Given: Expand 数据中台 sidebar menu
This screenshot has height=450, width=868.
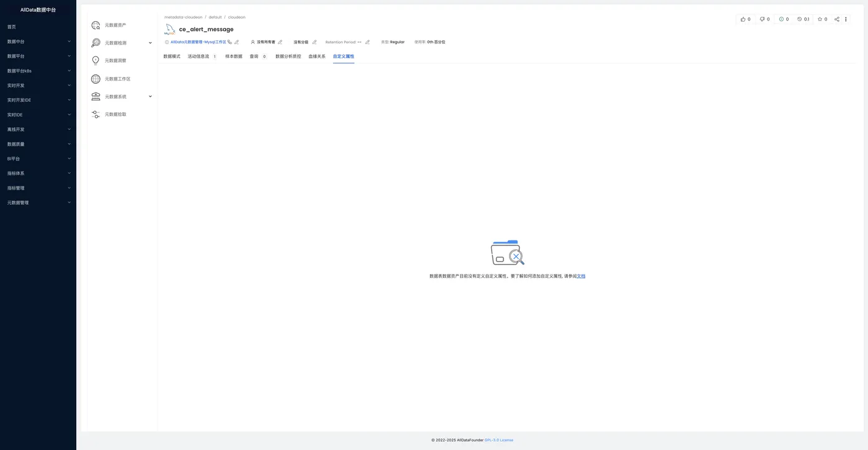Looking at the screenshot, I should (x=38, y=42).
